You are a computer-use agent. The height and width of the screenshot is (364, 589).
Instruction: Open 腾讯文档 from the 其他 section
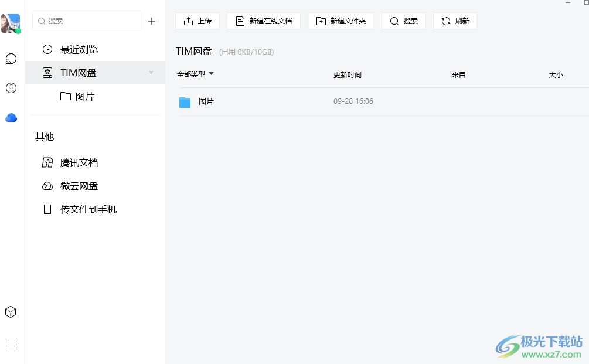click(x=79, y=163)
